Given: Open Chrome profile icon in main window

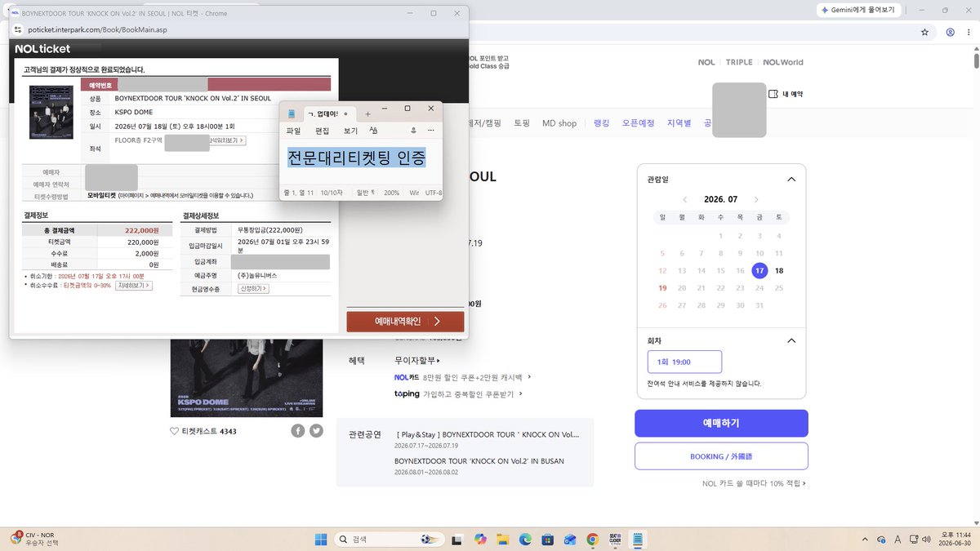Looking at the screenshot, I should pyautogui.click(x=950, y=32).
